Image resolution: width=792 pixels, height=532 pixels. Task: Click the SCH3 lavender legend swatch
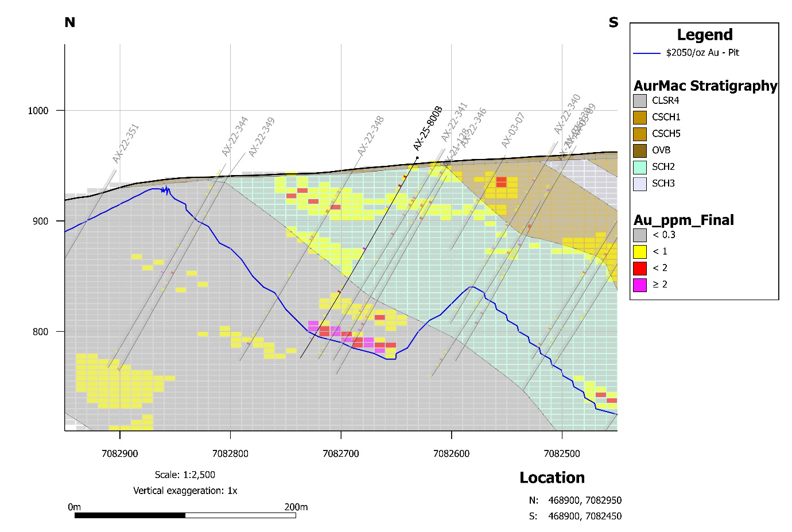pyautogui.click(x=639, y=184)
